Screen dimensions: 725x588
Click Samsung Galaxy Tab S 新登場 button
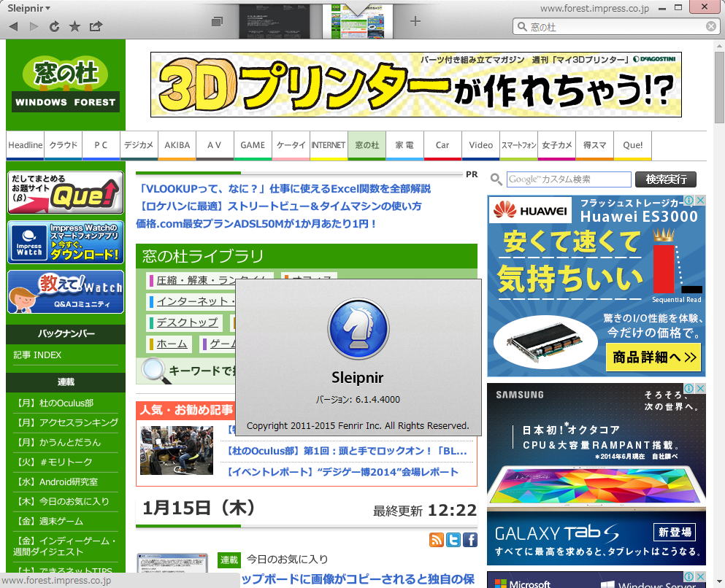(675, 532)
